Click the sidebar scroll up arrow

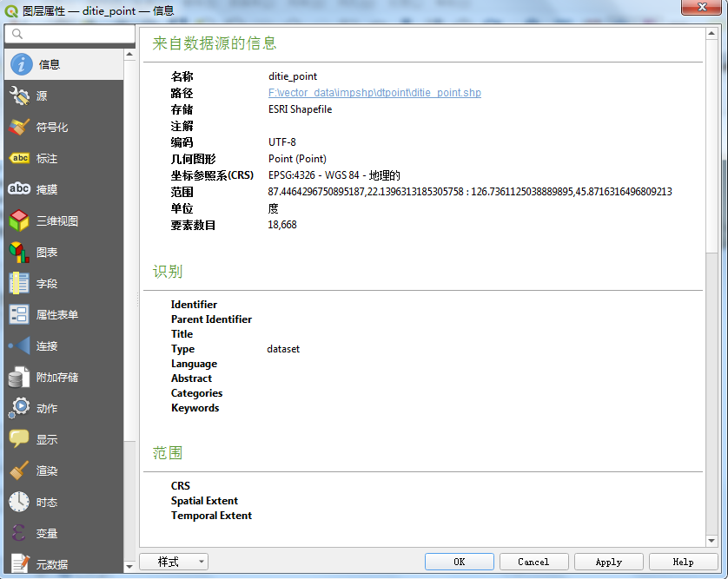coord(129,55)
